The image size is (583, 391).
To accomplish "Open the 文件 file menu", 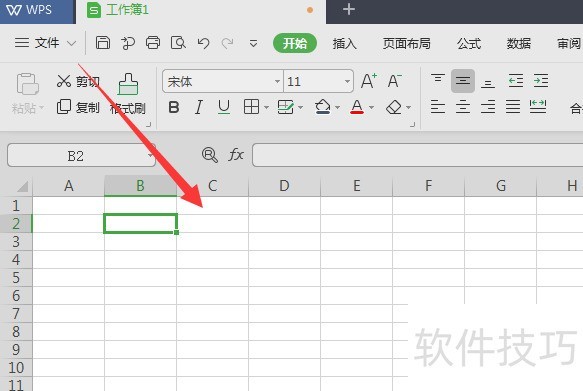I will point(45,43).
